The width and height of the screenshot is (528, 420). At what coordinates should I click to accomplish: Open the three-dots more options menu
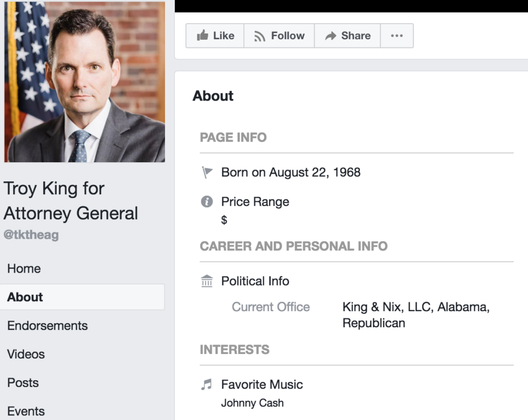point(397,36)
